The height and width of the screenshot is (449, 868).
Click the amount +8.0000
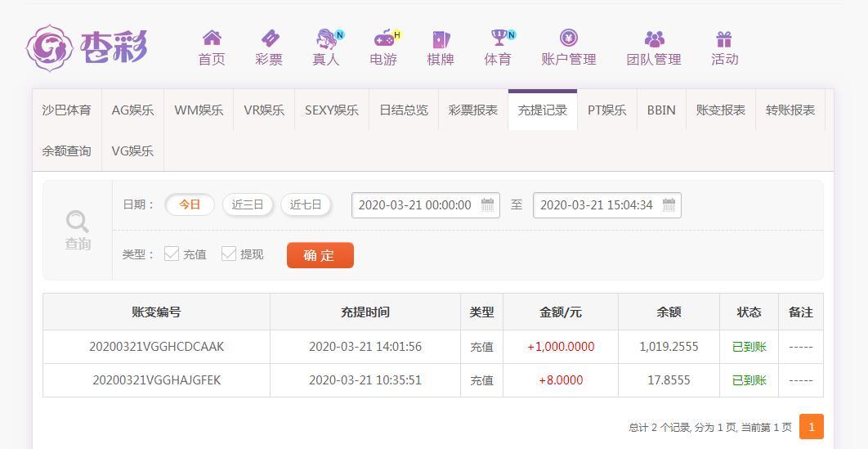point(561,380)
